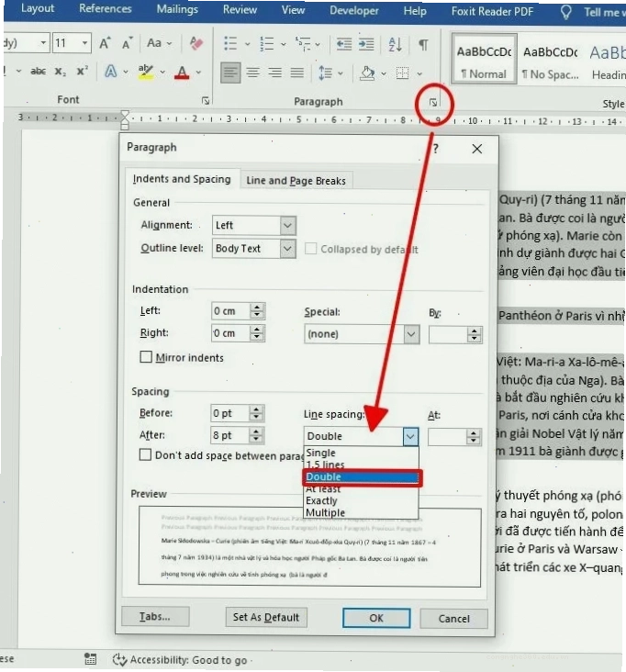Click the Text Effects icon
The height and width of the screenshot is (672, 626).
pyautogui.click(x=110, y=71)
